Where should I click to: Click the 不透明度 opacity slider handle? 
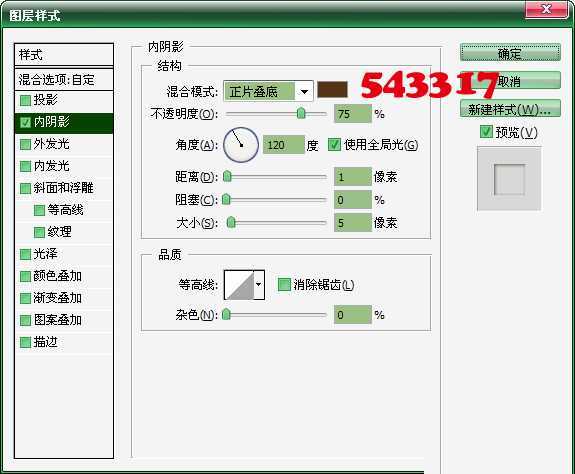coord(301,113)
